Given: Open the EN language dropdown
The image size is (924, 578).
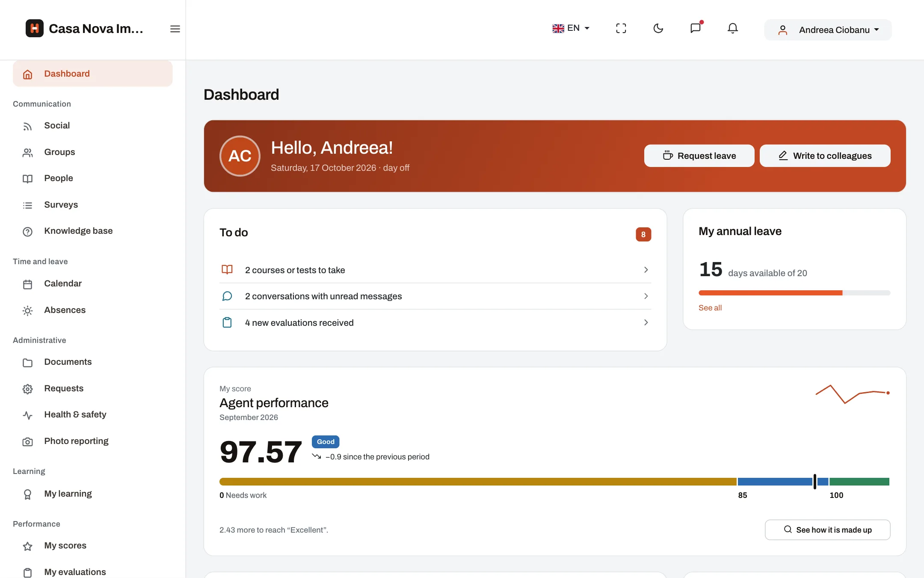Looking at the screenshot, I should 571,28.
